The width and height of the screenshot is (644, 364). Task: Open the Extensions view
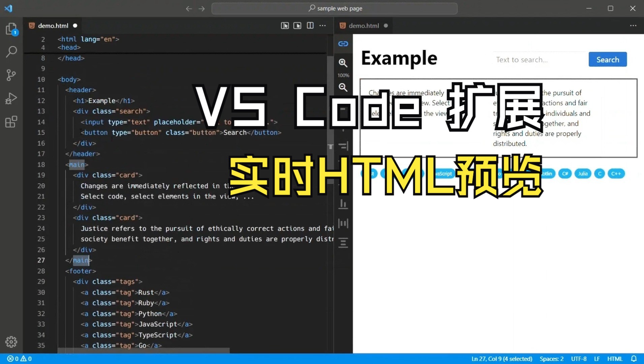tap(11, 122)
